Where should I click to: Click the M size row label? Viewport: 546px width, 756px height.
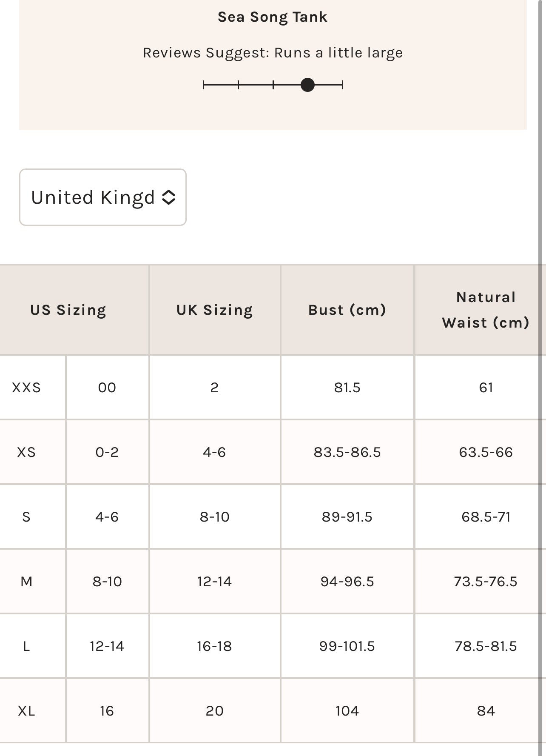[26, 582]
